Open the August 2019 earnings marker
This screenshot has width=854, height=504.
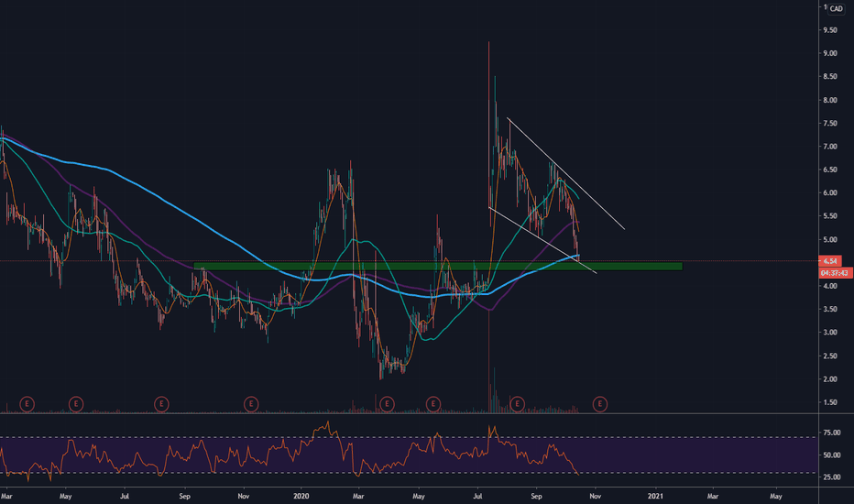pyautogui.click(x=161, y=404)
